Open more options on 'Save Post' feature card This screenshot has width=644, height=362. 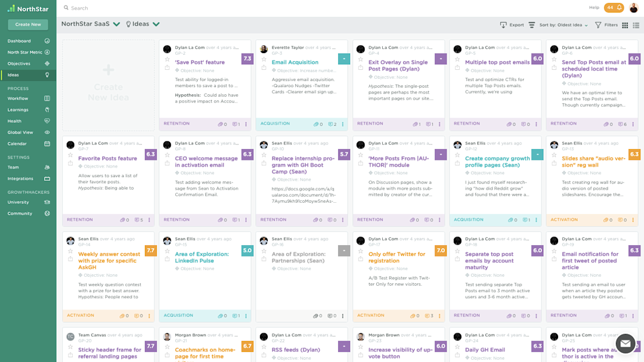(x=246, y=124)
